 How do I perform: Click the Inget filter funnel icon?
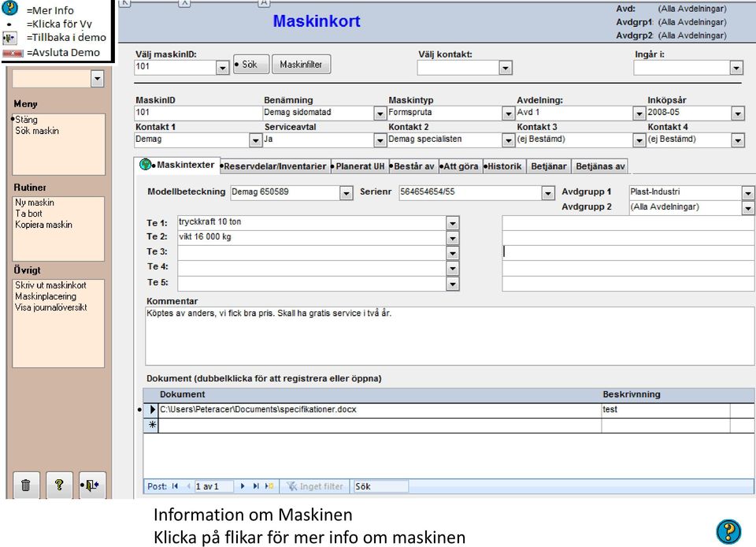pos(291,486)
